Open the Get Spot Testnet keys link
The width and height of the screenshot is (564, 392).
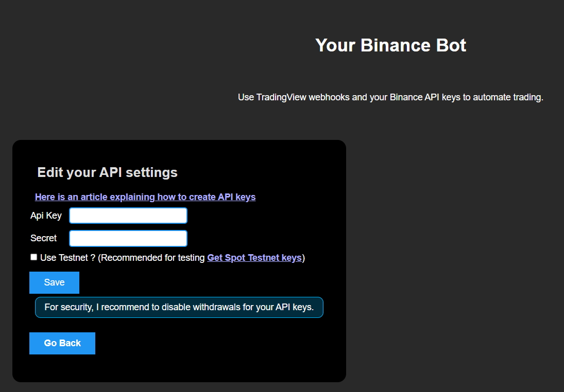tap(254, 258)
